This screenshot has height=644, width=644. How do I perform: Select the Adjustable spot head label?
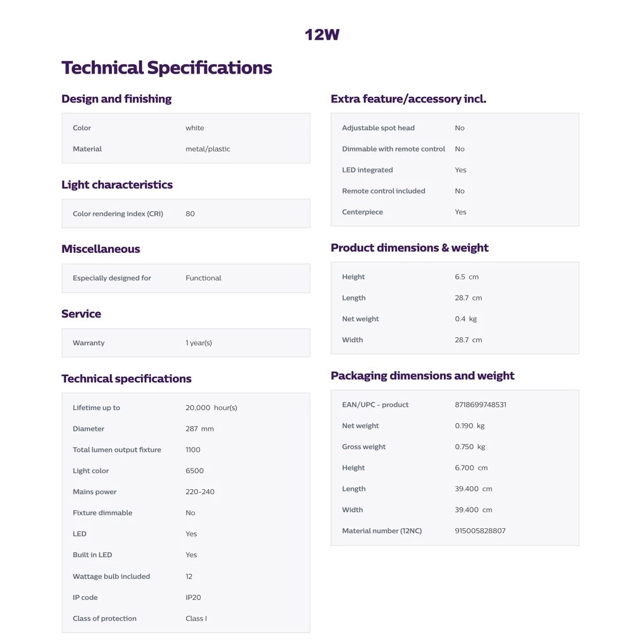pyautogui.click(x=378, y=128)
